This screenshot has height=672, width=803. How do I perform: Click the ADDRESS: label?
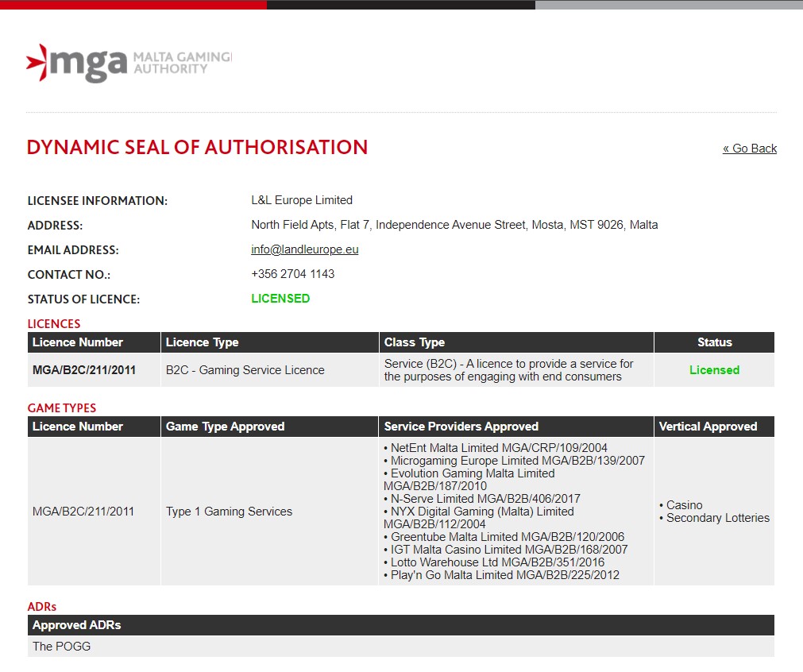tap(55, 226)
